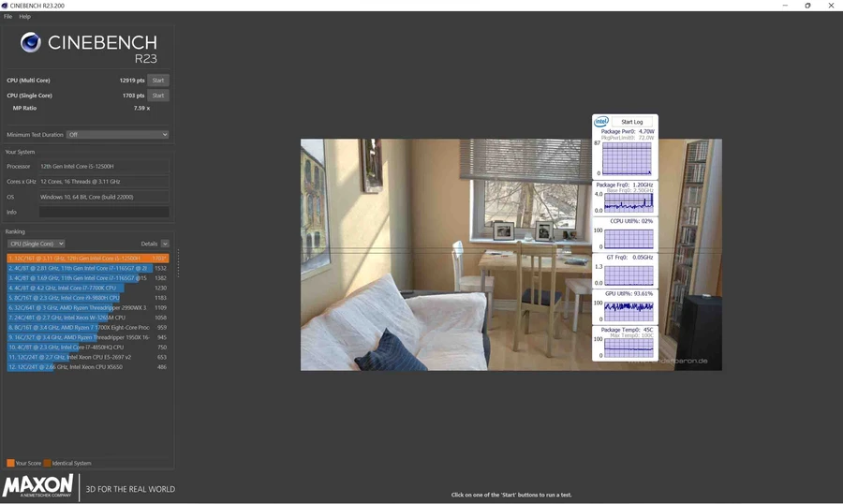Click the Package Pwr0 graph

point(627,158)
